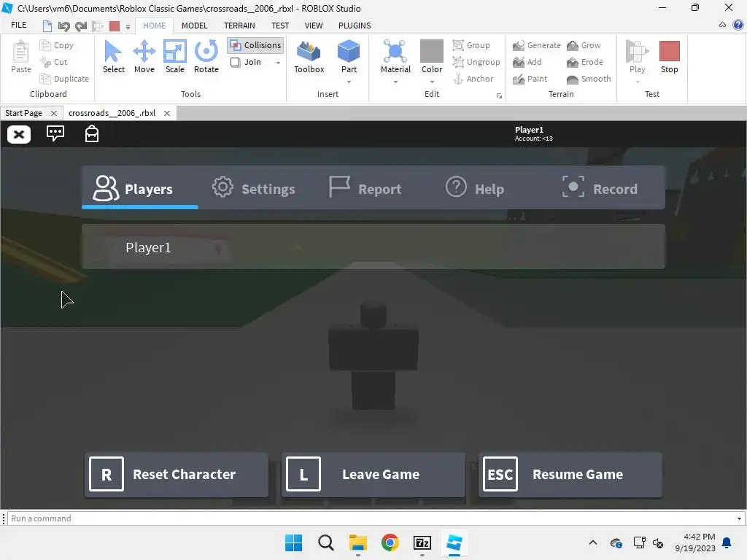The image size is (747, 560).
Task: Open the FILE menu
Action: [18, 26]
